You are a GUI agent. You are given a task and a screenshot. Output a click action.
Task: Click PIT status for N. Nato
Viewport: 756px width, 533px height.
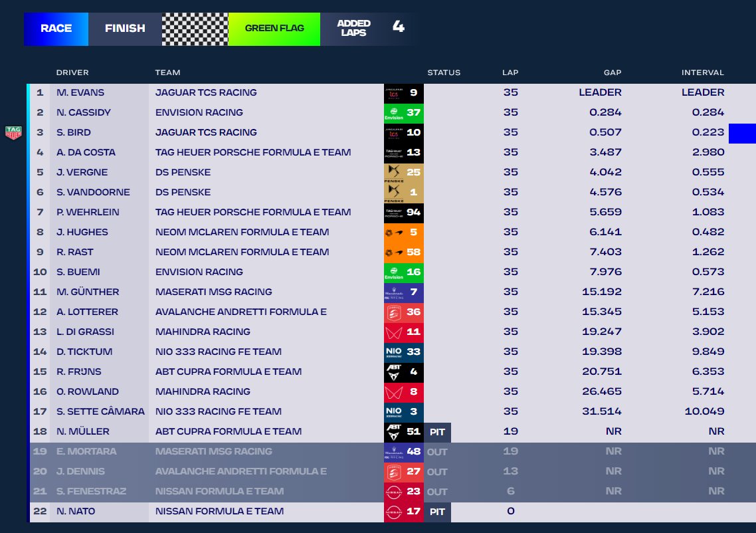(437, 512)
